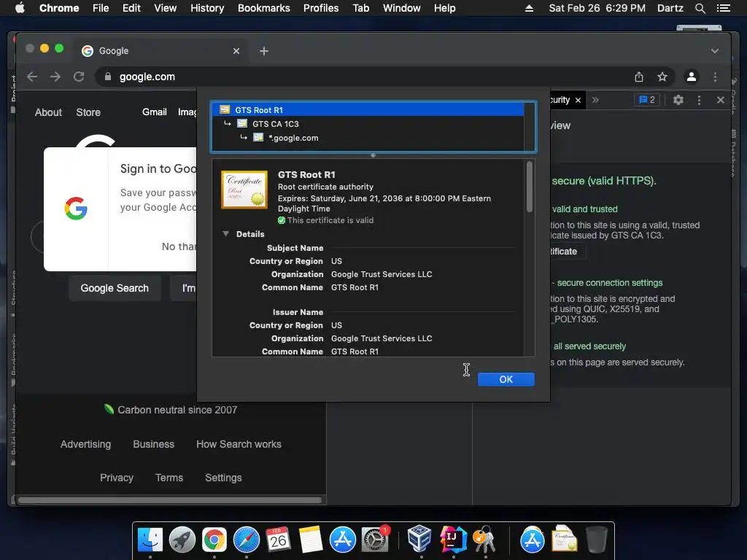
Task: Open the profile avatar icon
Action: [x=692, y=77]
